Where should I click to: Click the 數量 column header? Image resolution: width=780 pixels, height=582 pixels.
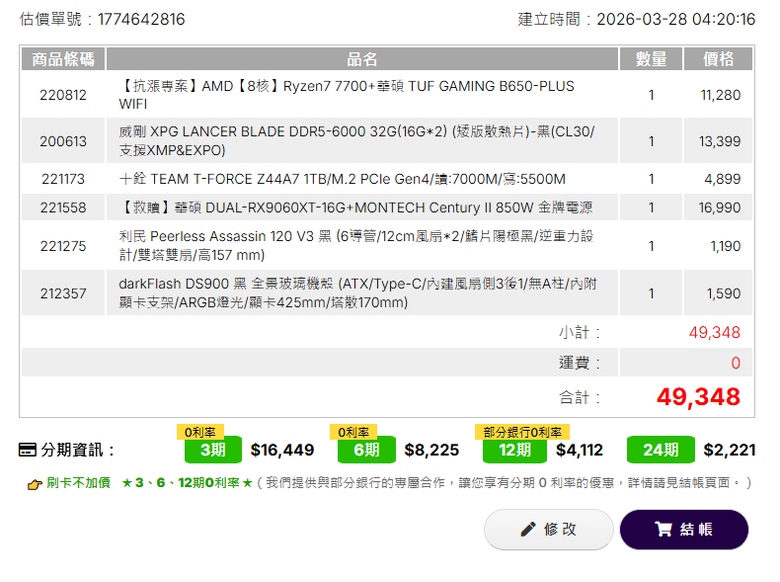click(651, 59)
